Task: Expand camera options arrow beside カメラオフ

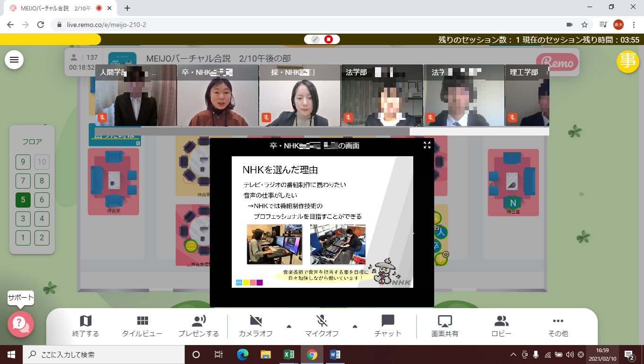Action: (289, 326)
